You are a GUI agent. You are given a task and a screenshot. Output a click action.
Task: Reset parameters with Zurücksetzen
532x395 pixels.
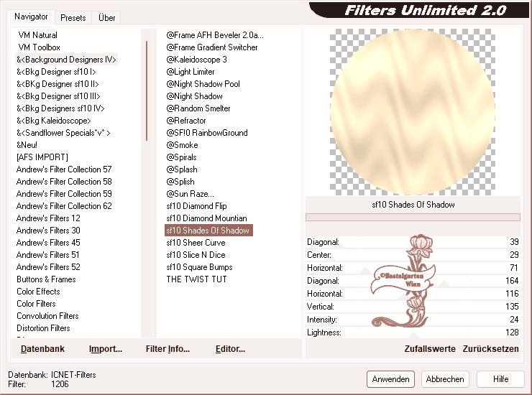[x=490, y=349]
